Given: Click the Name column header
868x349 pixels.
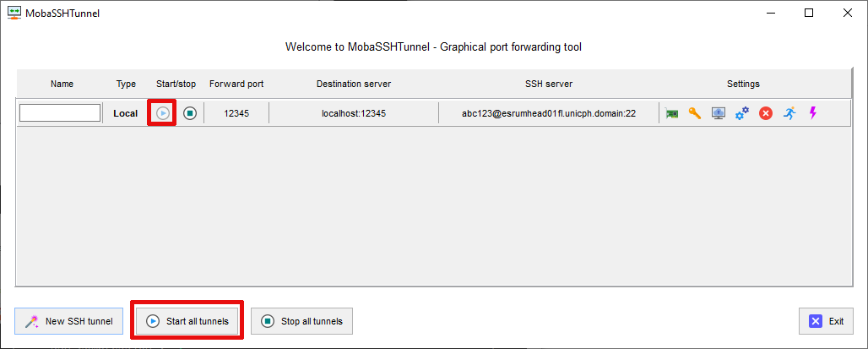Looking at the screenshot, I should point(62,85).
